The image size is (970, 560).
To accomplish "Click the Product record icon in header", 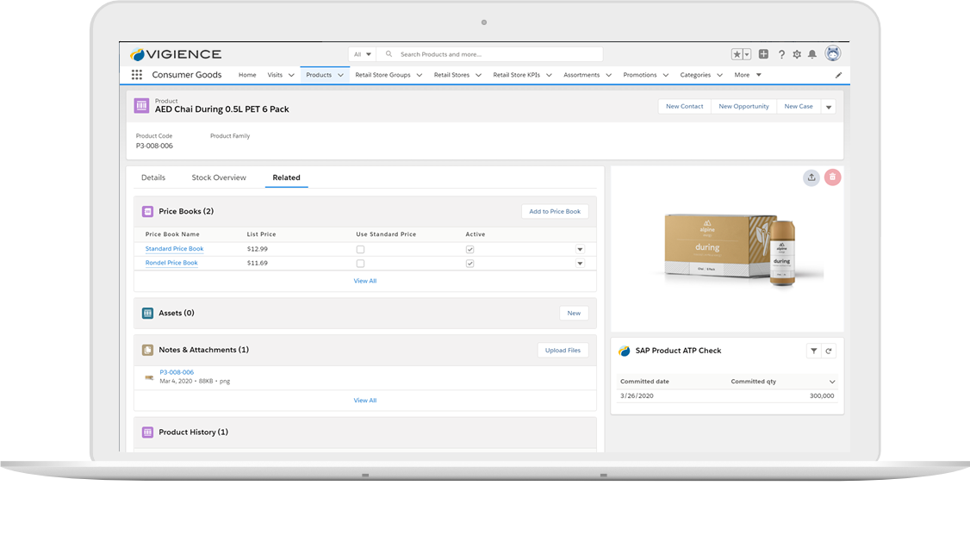I will (141, 106).
